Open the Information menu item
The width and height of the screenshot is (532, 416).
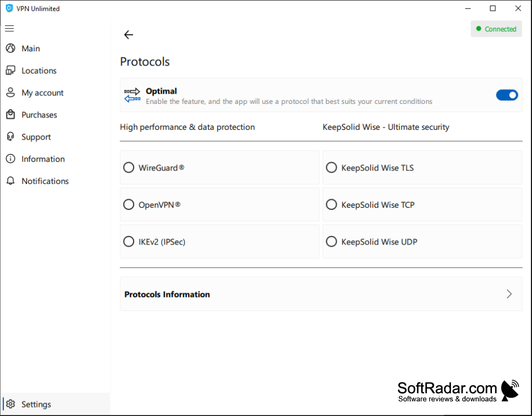point(55,159)
